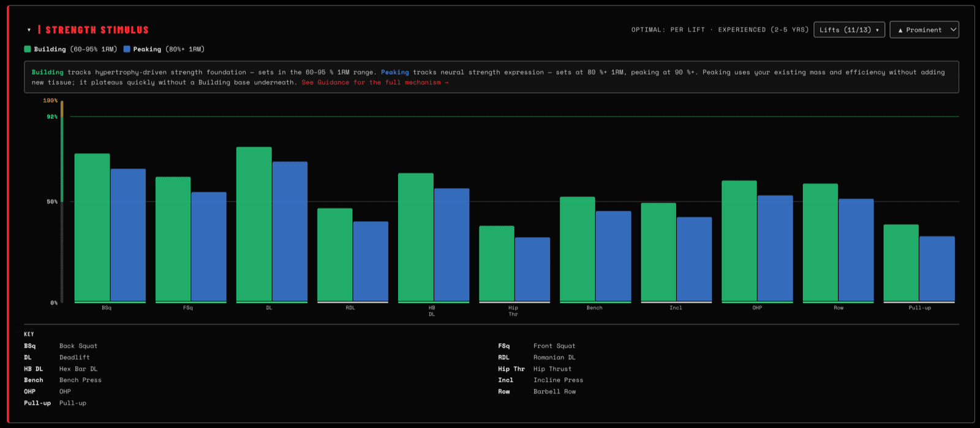The height and width of the screenshot is (428, 980).
Task: Click the 50% gridline label
Action: pos(52,201)
